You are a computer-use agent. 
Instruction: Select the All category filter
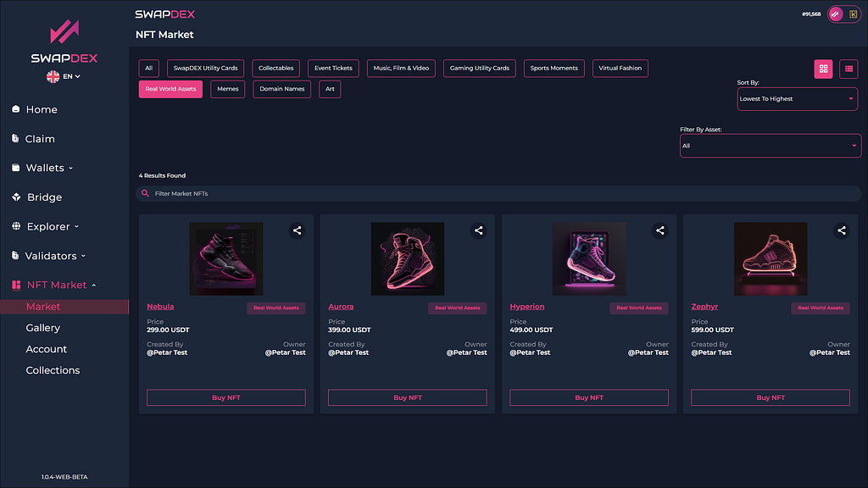[x=149, y=68]
